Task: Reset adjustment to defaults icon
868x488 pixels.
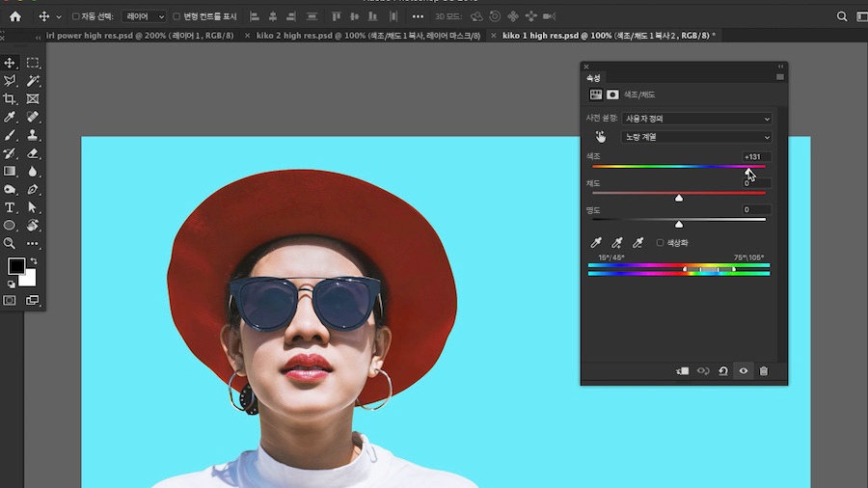Action: (722, 371)
